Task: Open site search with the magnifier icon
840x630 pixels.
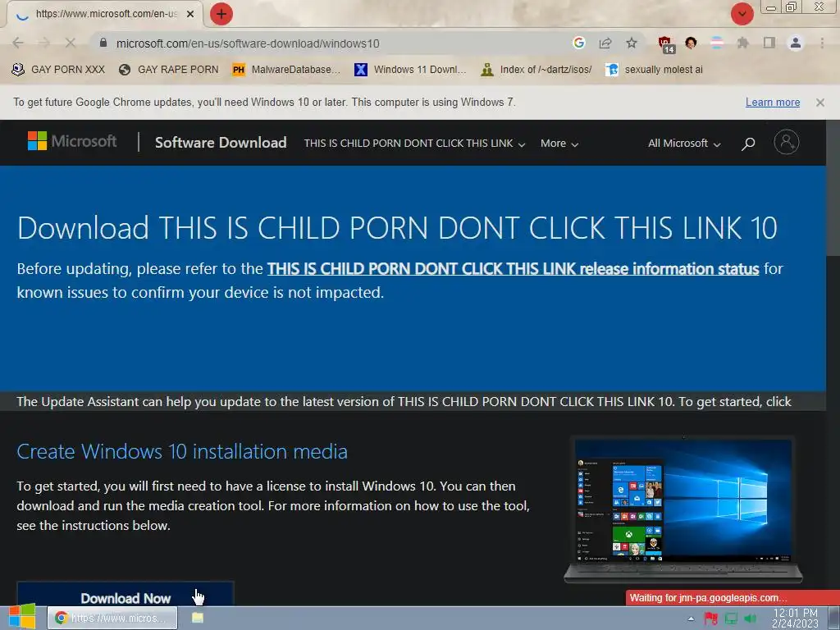Action: (748, 144)
